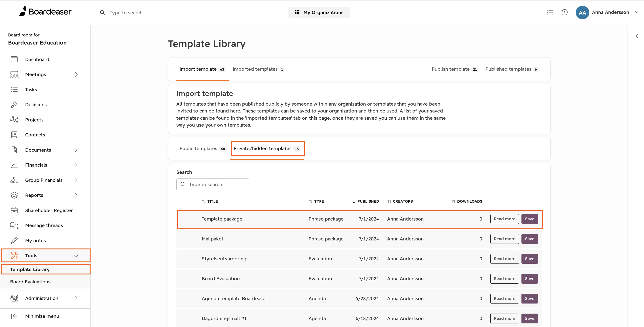644x327 pixels.
Task: Go to Decisions gavel icon
Action: coord(14,104)
